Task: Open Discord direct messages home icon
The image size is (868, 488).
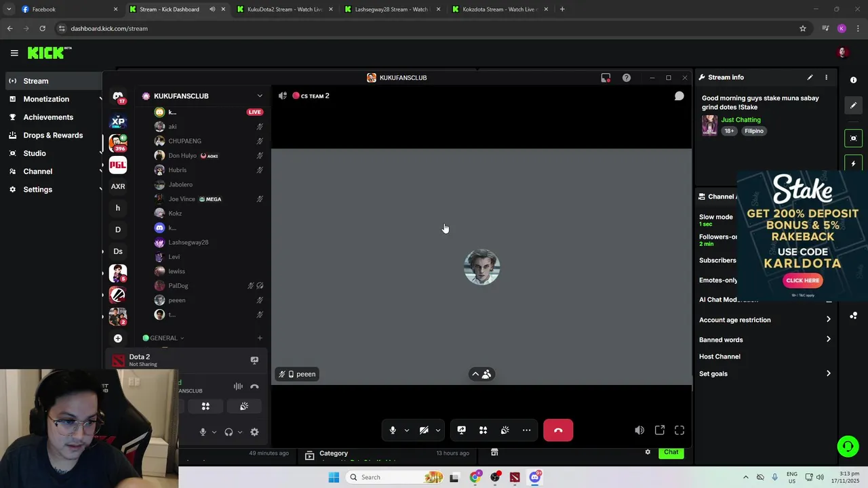Action: 118,97
